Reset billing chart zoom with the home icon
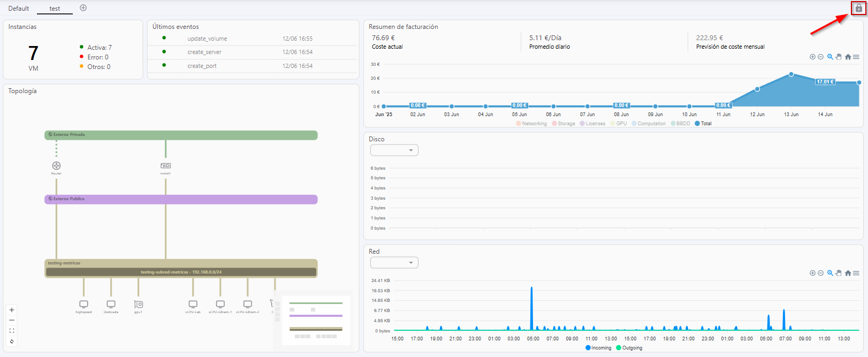 pyautogui.click(x=848, y=57)
